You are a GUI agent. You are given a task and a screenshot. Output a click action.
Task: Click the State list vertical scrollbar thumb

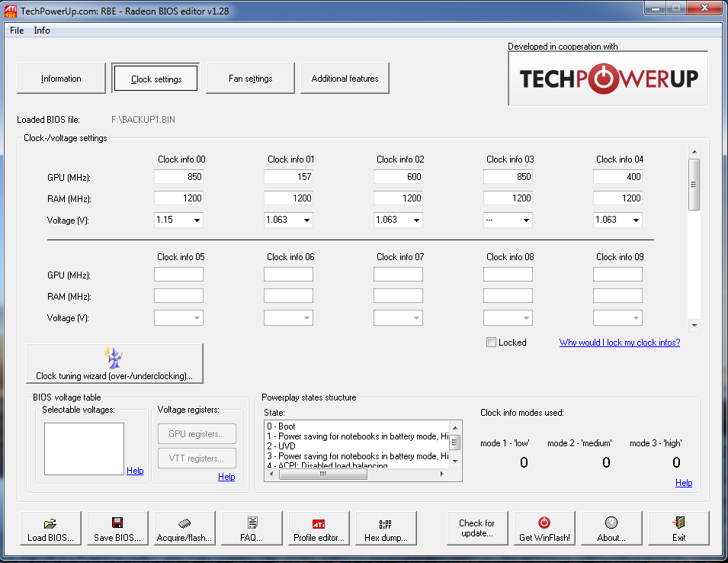click(455, 442)
